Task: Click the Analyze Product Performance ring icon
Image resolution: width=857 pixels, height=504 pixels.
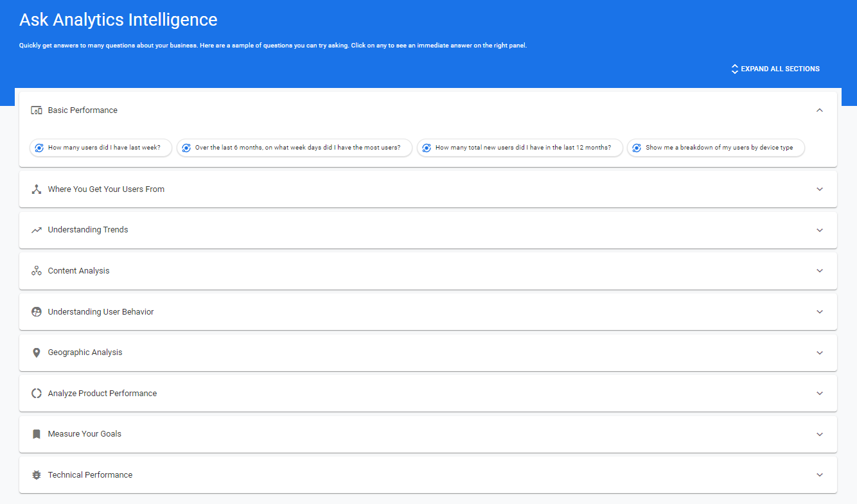Action: click(37, 394)
